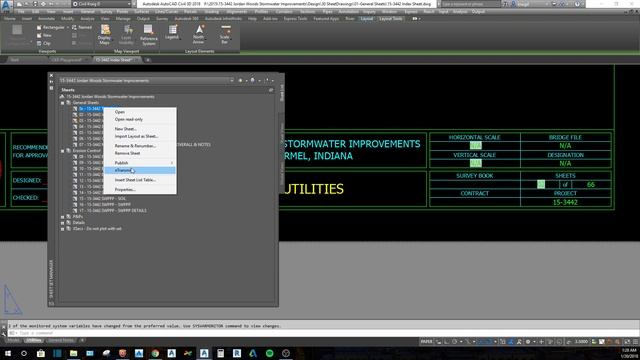
Task: Open the Display Maps tool in ribbon
Action: (104, 34)
